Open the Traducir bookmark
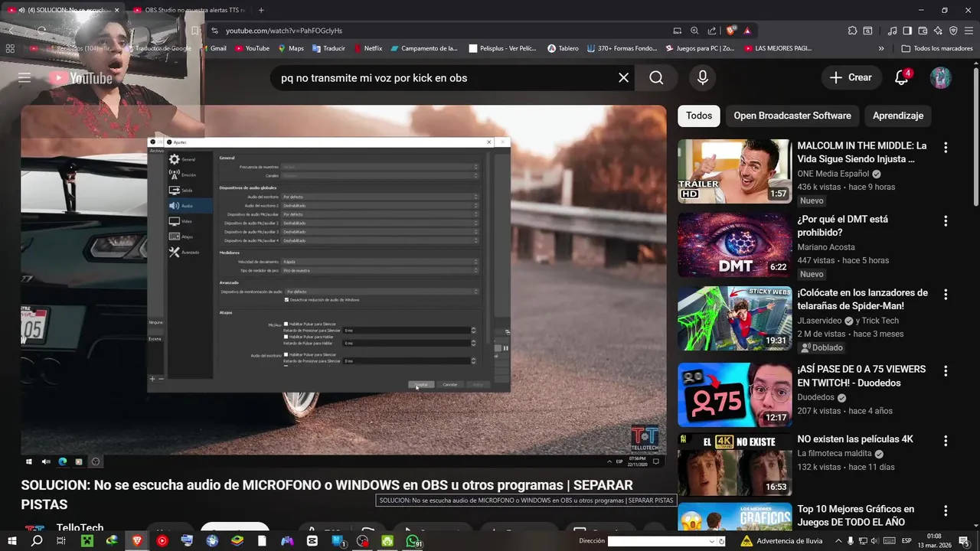Screen dimensions: 980x551 (x=328, y=48)
